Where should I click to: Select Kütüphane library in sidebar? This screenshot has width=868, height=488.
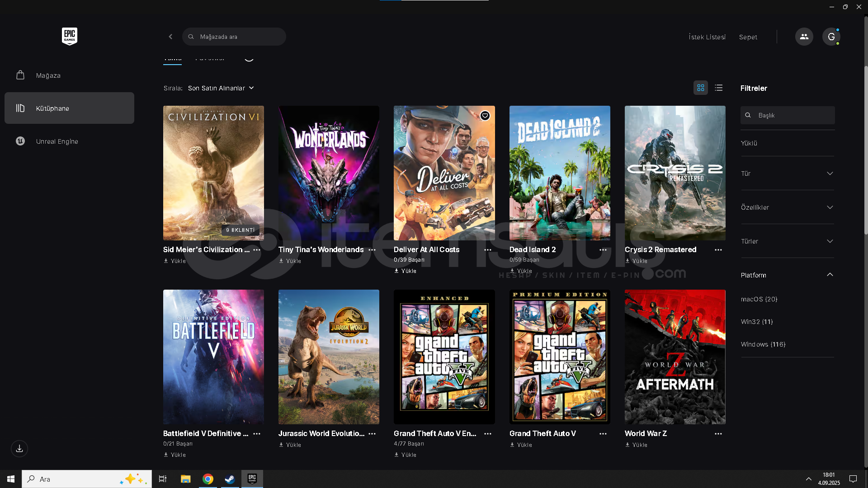(69, 108)
